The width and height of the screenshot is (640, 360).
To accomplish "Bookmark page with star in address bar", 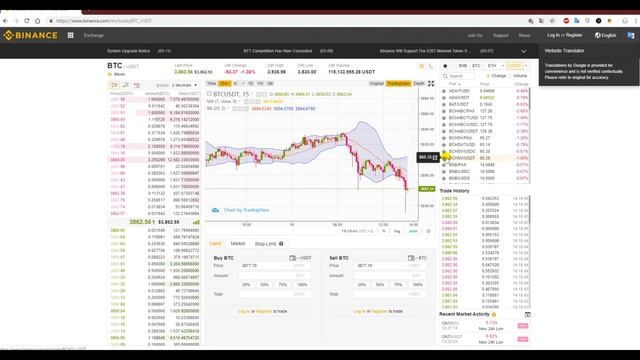I will tap(552, 21).
